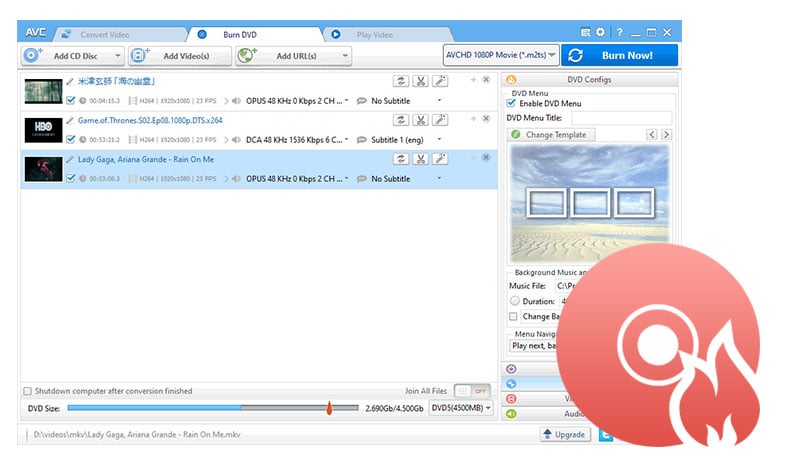The image size is (800, 460).
Task: Toggle the Join All Files switch
Action: pos(472,391)
